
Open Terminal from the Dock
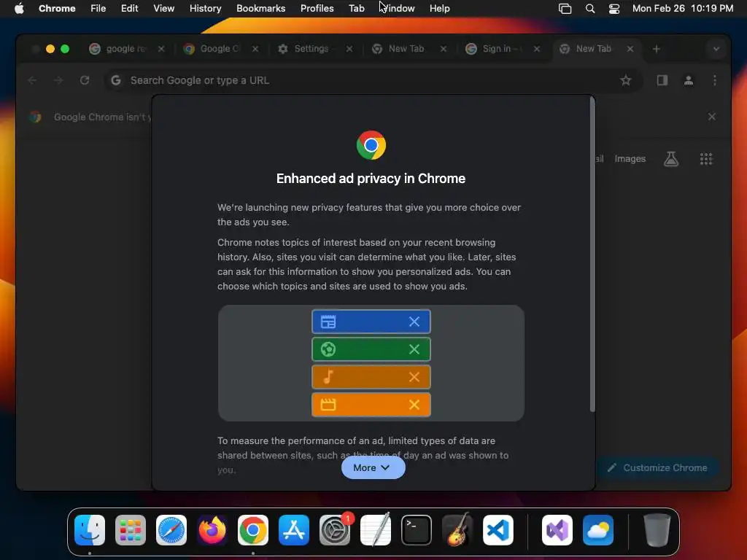(417, 530)
